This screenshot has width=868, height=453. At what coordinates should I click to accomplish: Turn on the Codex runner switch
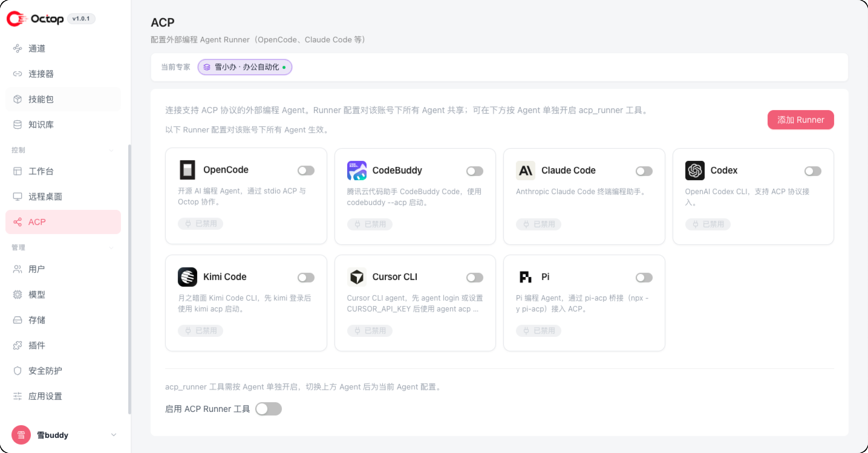(x=813, y=171)
